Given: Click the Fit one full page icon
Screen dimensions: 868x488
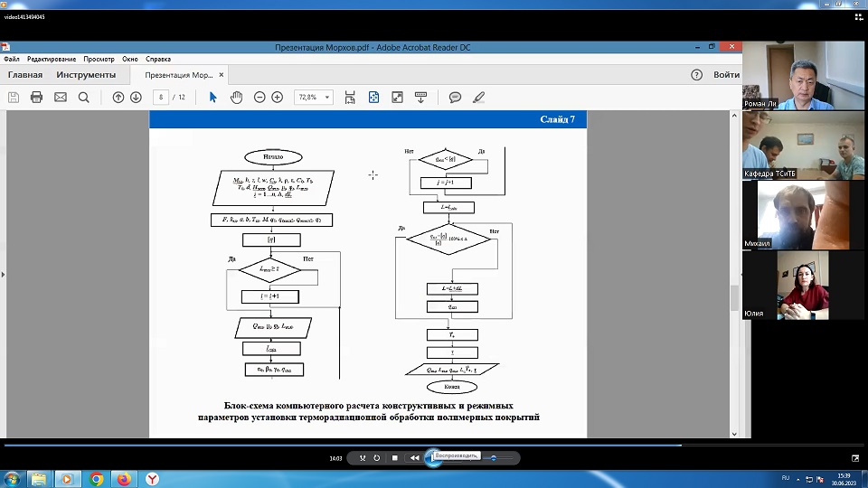Looking at the screenshot, I should point(373,98).
